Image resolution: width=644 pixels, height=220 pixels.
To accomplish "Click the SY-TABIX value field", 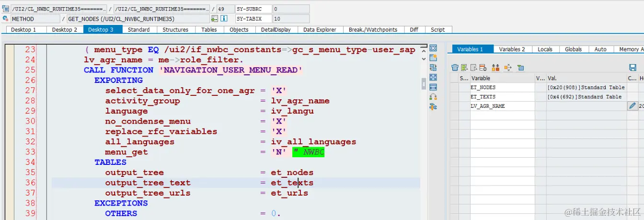I will pos(290,19).
